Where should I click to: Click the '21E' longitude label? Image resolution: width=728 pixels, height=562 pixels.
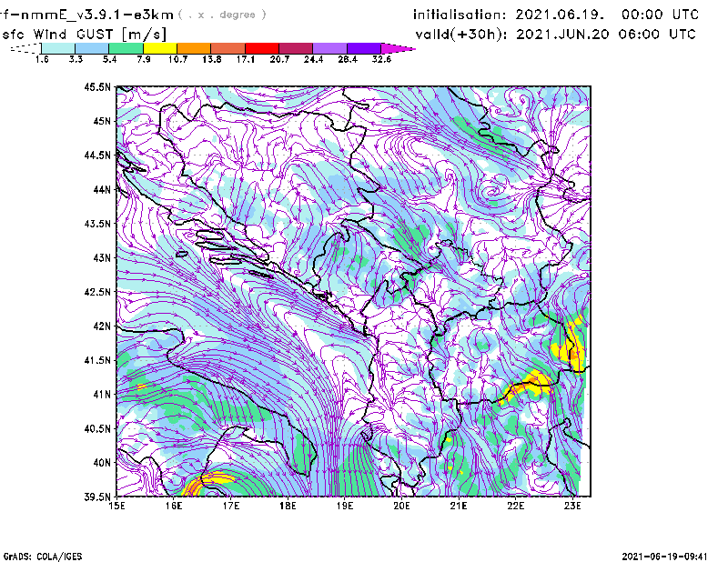459,506
